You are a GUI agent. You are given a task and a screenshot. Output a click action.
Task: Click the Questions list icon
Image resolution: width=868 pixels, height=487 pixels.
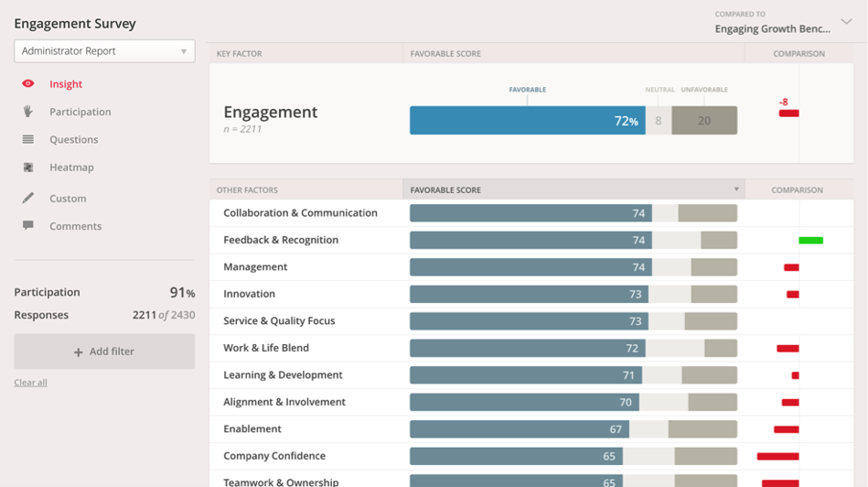[x=28, y=140]
